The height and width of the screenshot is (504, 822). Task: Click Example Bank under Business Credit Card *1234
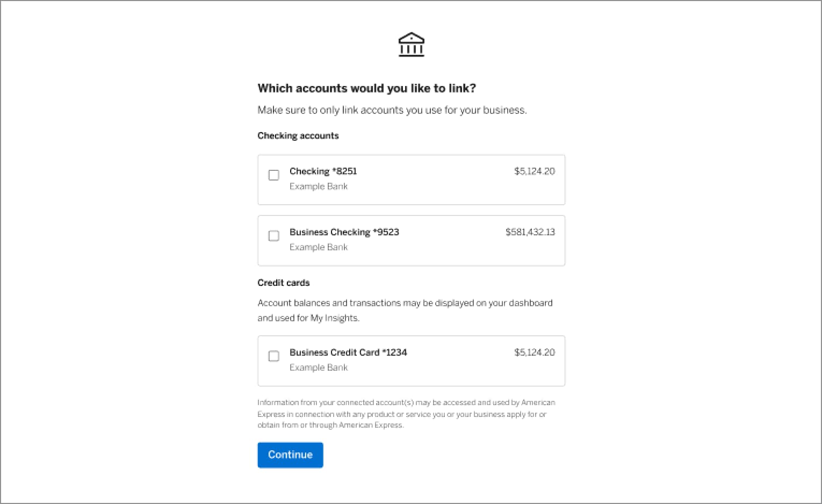click(319, 368)
